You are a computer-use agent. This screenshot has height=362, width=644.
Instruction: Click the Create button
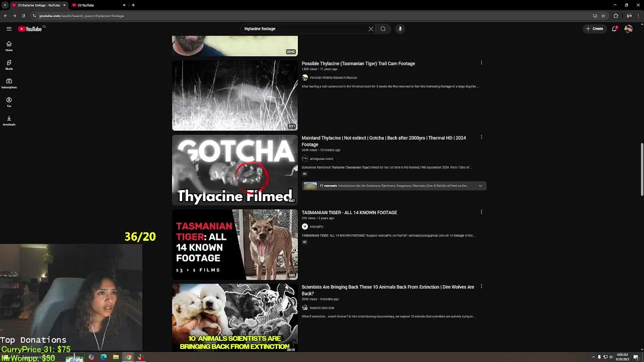coord(595,29)
